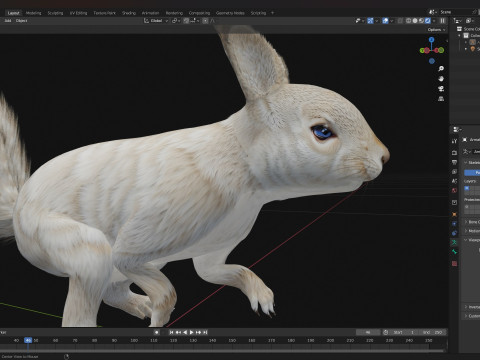
Task: Switch to solid viewport shading
Action: coord(415,21)
